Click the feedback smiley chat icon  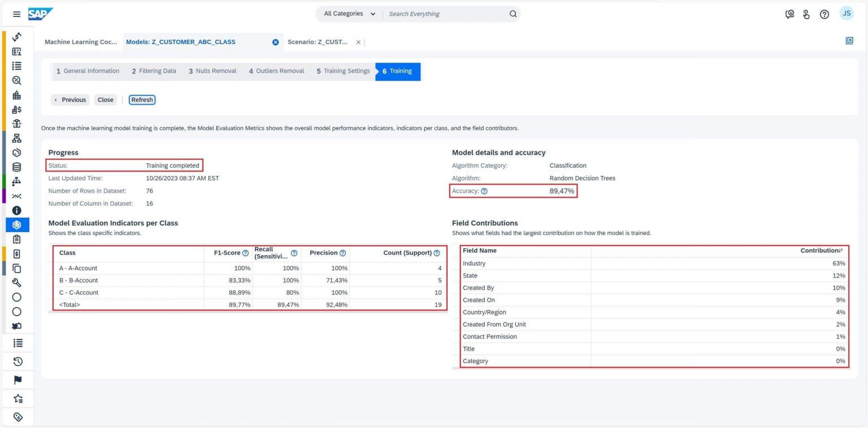tap(789, 14)
